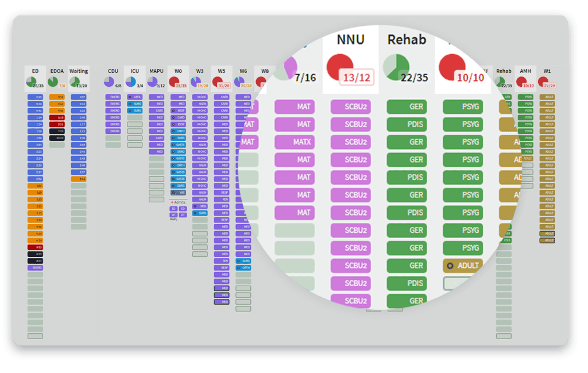This screenshot has height=373, width=588.
Task: Click the 13/12 NNU occupancy count
Action: click(x=357, y=78)
